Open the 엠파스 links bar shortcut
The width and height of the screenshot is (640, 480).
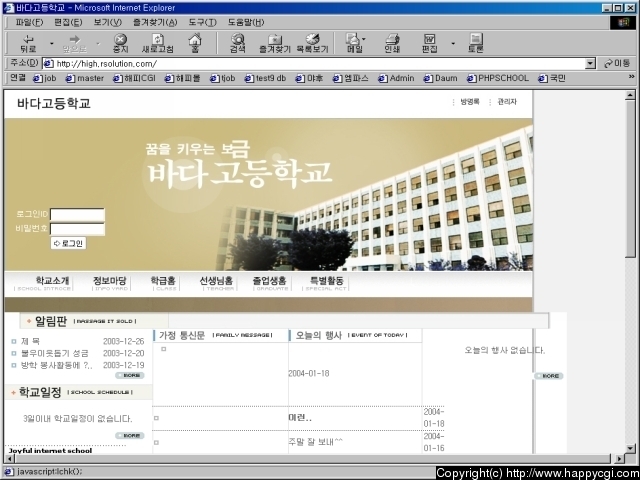pos(350,78)
